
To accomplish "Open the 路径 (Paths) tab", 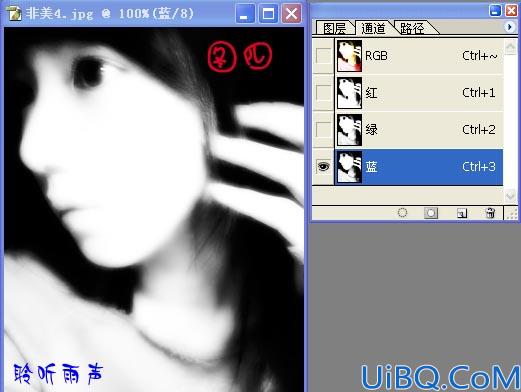I will (413, 28).
